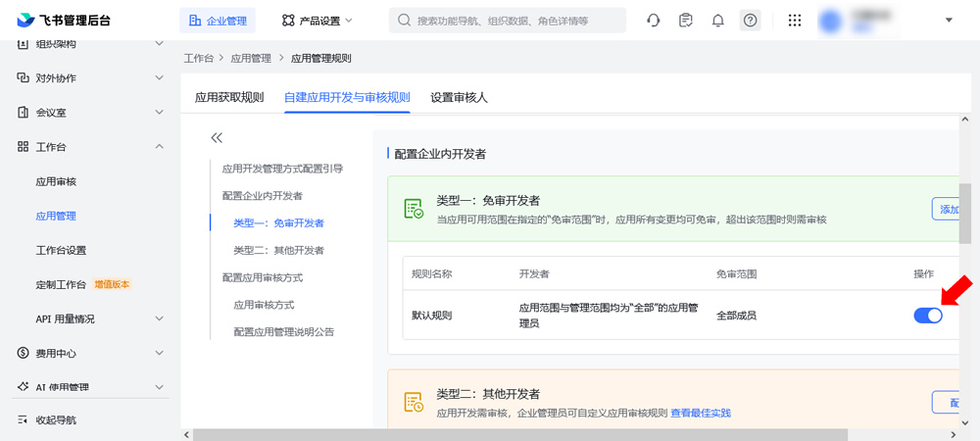Collapse the outline panel with double-chevron icon

coord(218,138)
